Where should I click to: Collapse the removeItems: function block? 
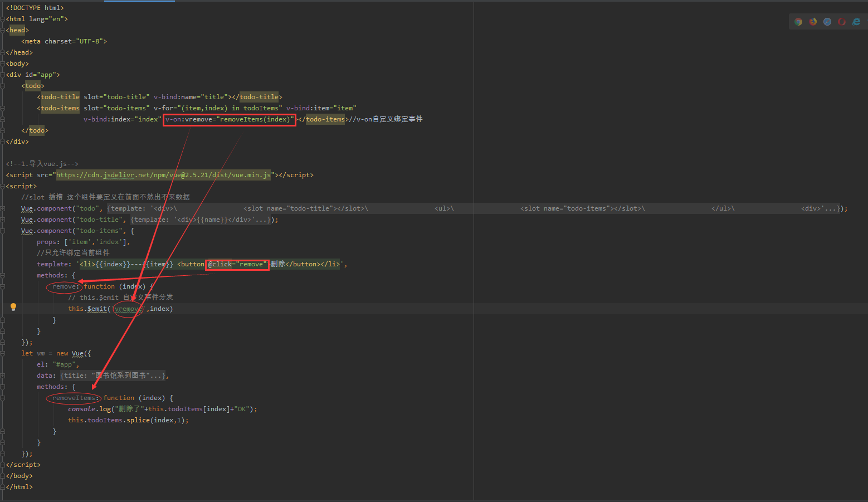[x=3, y=398]
